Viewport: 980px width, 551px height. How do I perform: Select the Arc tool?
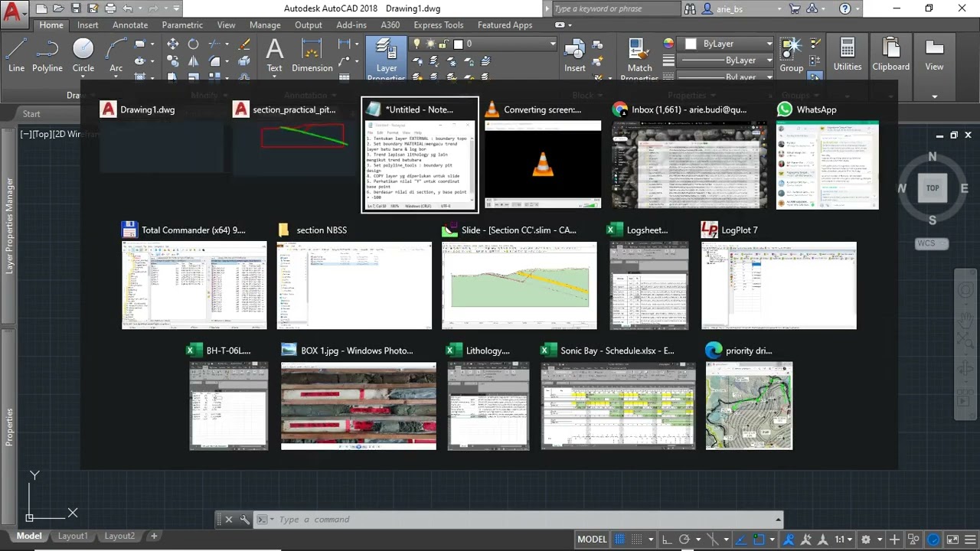(x=116, y=55)
